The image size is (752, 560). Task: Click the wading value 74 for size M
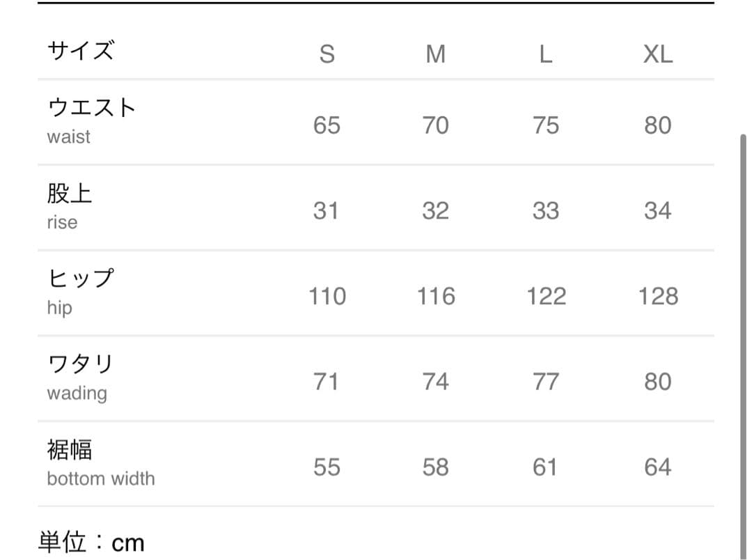coord(436,382)
